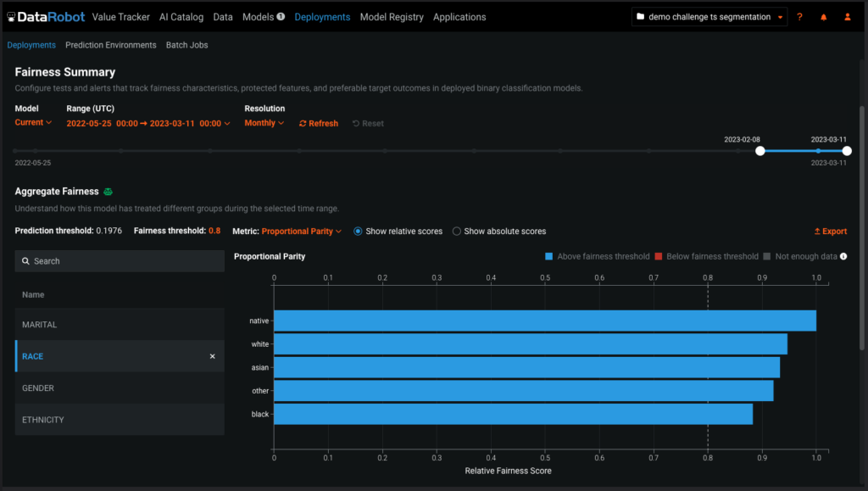868x491 pixels.
Task: Select the MARITAL feature row
Action: (x=120, y=325)
